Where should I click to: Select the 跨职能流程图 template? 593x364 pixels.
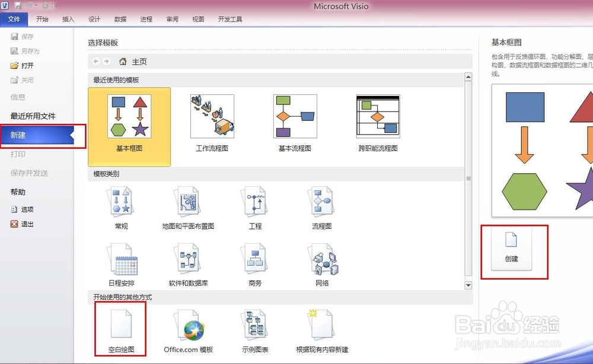click(x=378, y=123)
